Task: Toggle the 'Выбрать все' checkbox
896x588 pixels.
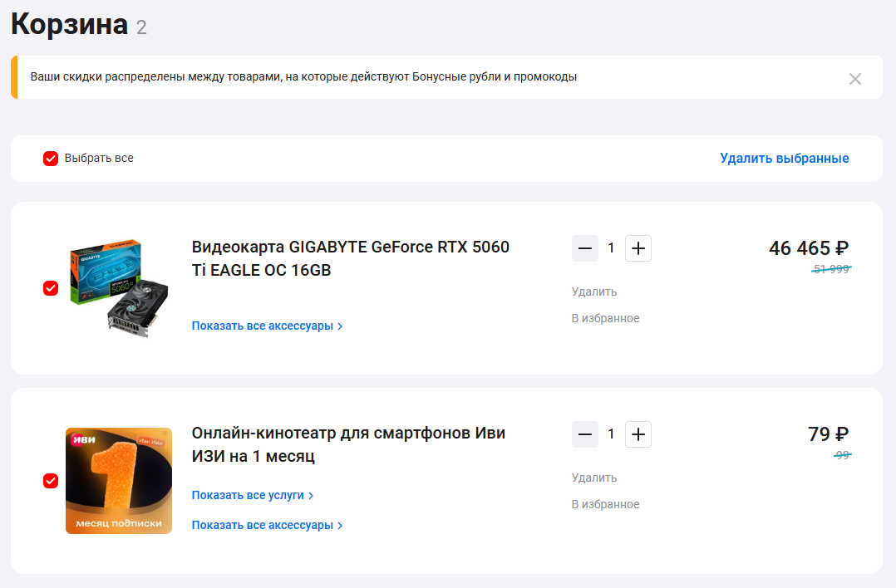Action: 51,159
